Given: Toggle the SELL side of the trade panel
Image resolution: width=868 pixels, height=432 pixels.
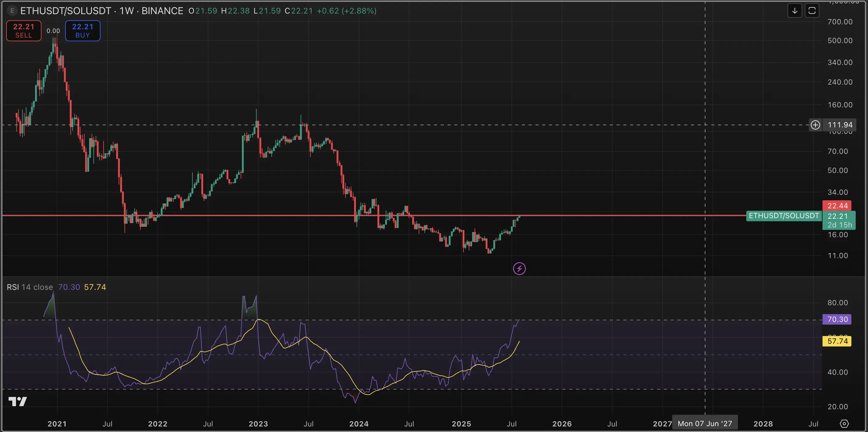Looking at the screenshot, I should pyautogui.click(x=23, y=30).
